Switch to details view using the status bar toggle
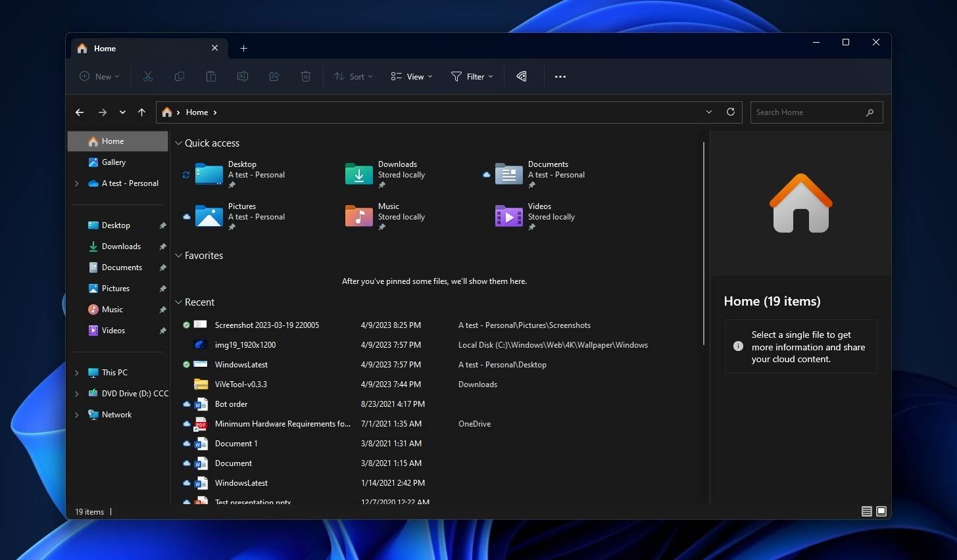Image resolution: width=957 pixels, height=560 pixels. pyautogui.click(x=867, y=511)
